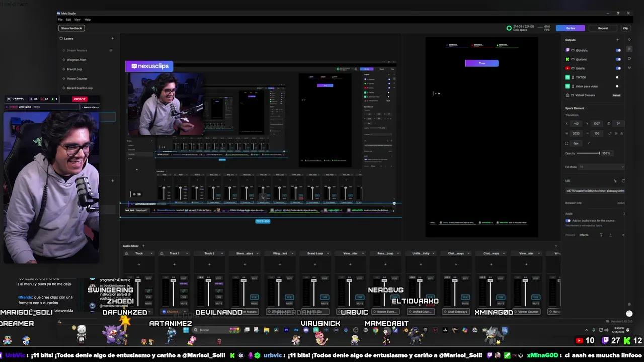This screenshot has width=644, height=362.
Task: Click the Chat Sideways source label in mixer
Action: coord(455,312)
